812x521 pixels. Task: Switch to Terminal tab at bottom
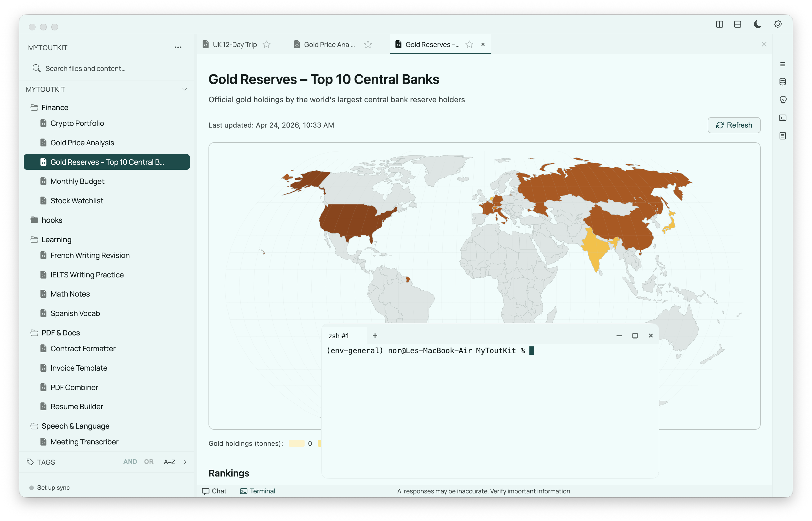pyautogui.click(x=258, y=491)
